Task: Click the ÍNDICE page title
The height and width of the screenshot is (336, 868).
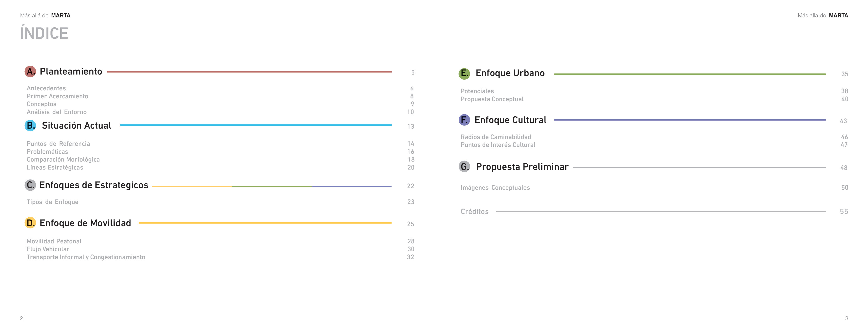Action: [x=44, y=34]
